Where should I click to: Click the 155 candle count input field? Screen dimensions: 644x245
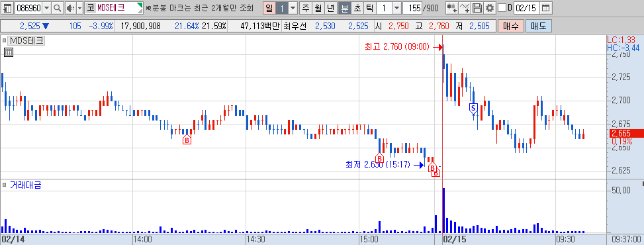click(412, 8)
